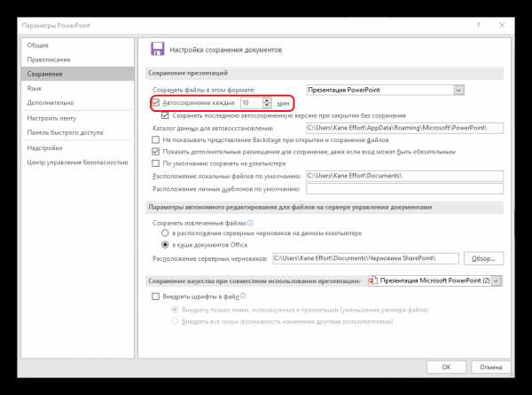Screen dimensions: 532x395
Task: Decrease autosave minutes with down arrow
Action: point(267,105)
